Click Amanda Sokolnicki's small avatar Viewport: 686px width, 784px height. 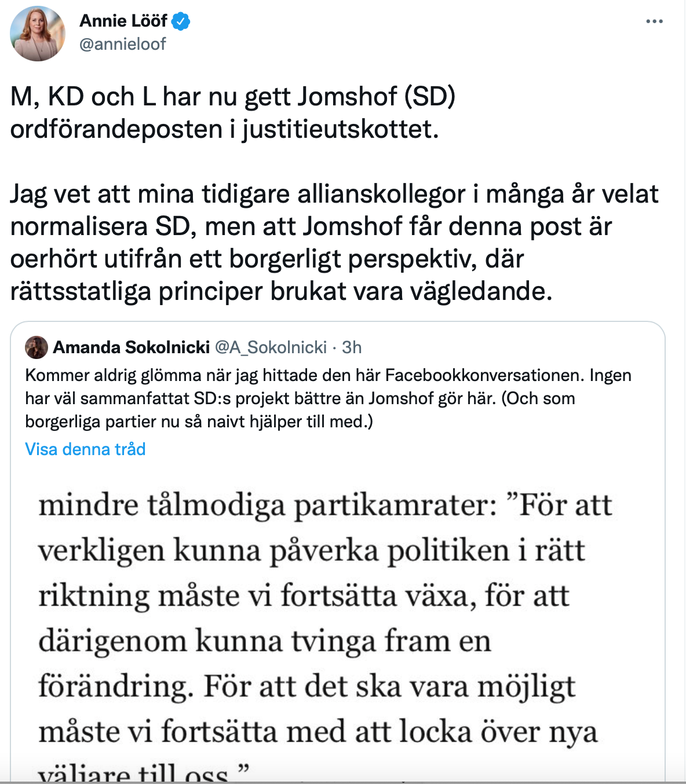click(x=37, y=347)
